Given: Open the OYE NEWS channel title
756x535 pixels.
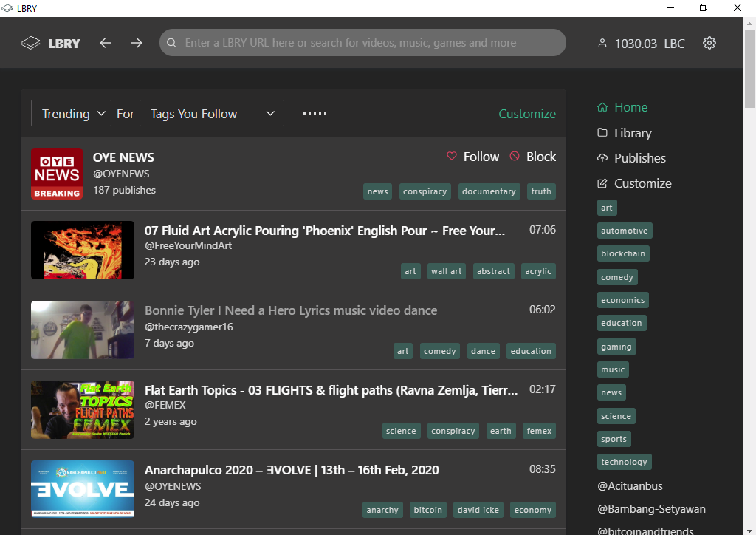Looking at the screenshot, I should click(123, 157).
